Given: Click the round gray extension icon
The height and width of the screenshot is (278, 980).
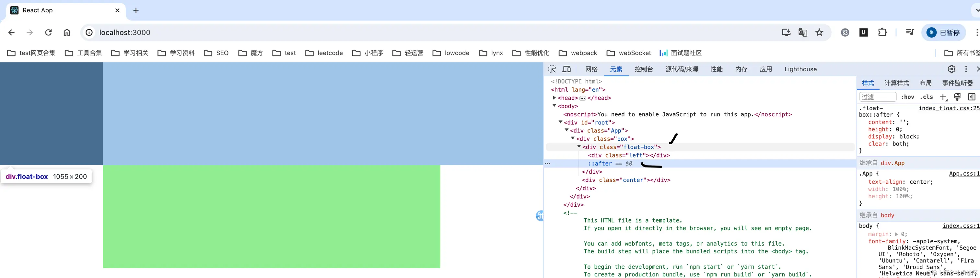Looking at the screenshot, I should pos(845,33).
